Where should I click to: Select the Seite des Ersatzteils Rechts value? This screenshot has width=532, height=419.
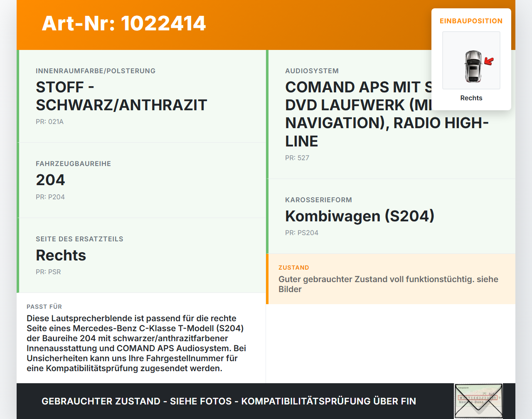tap(61, 255)
